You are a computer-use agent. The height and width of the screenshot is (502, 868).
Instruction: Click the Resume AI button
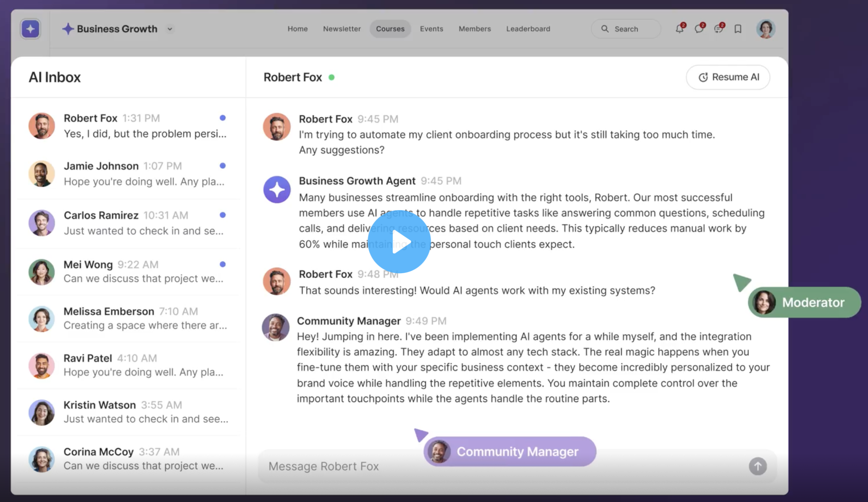(x=728, y=77)
